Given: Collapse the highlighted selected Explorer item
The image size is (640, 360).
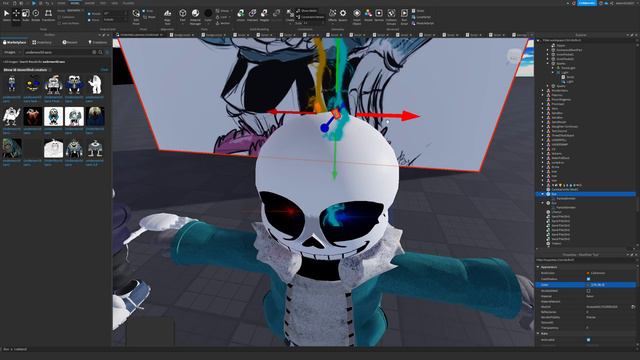Looking at the screenshot, I should click(542, 194).
